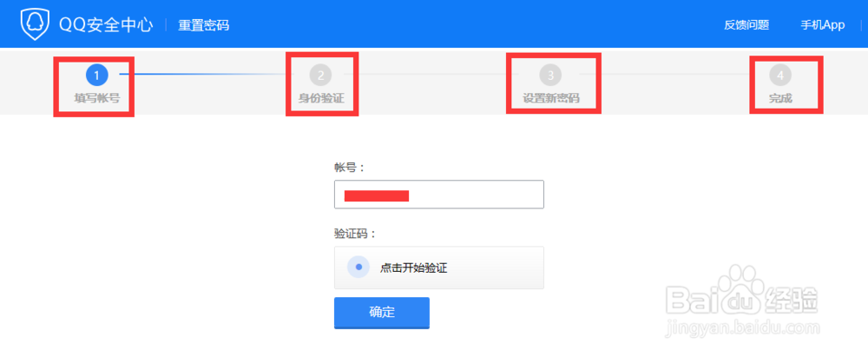The image size is (868, 357).
Task: Click the 重置密码 header text
Action: pyautogui.click(x=203, y=25)
